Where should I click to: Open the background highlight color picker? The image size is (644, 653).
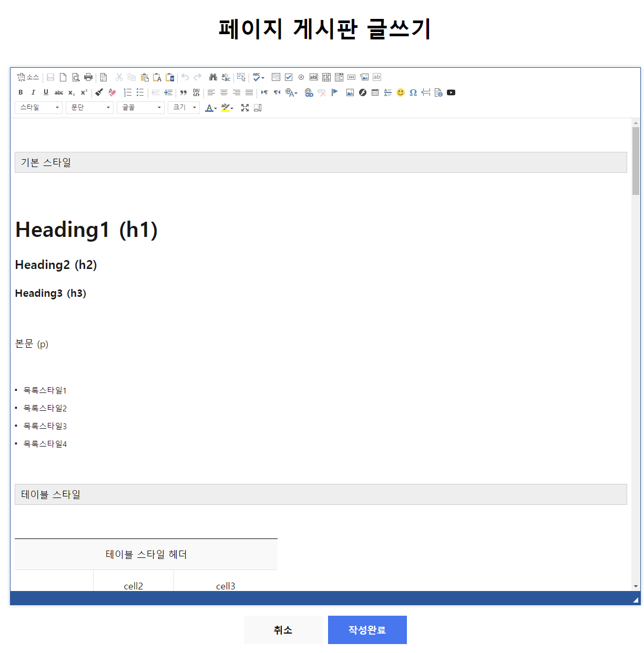coord(227,108)
